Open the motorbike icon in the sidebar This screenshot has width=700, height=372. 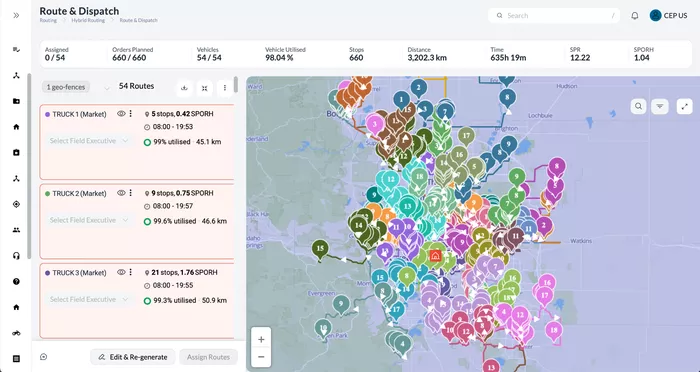pos(17,333)
